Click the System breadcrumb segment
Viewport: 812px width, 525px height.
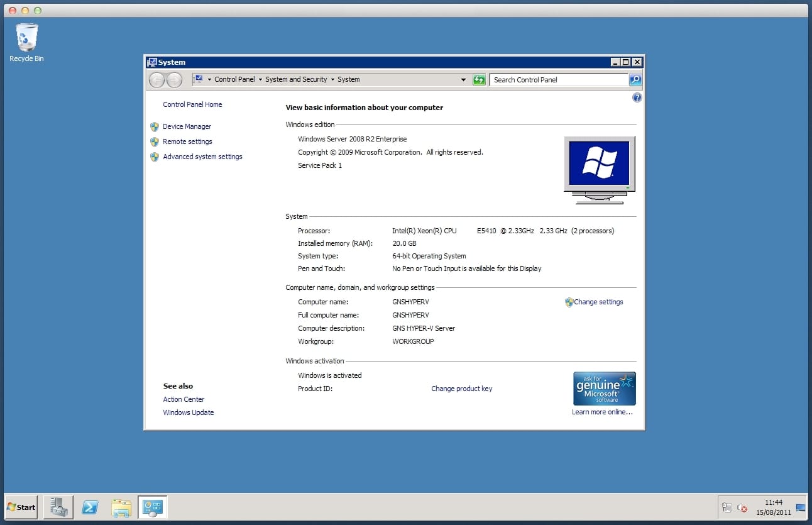click(349, 79)
